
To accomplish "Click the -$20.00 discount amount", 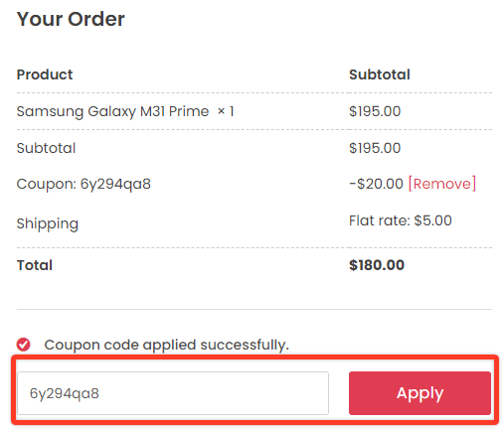I will [x=376, y=184].
